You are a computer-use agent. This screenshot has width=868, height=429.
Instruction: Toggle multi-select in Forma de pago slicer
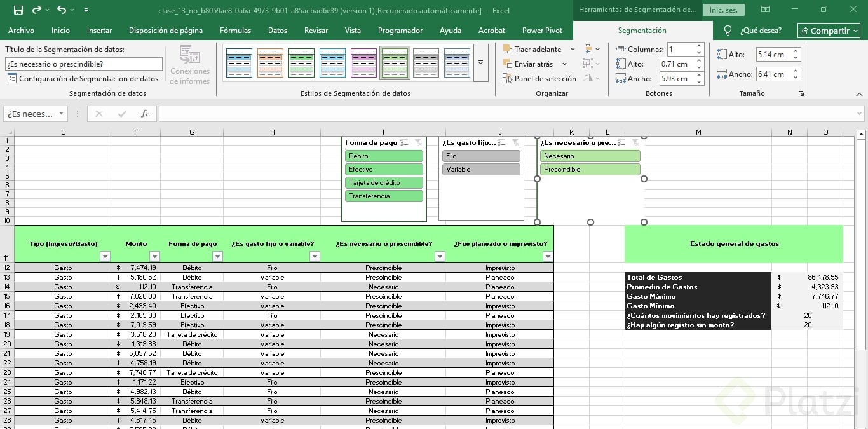405,142
